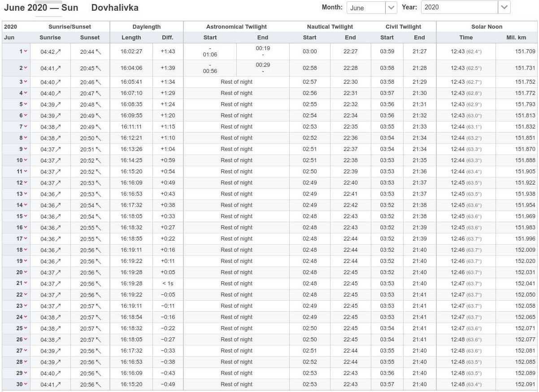Click sunrise arrow icon on June 25
The image size is (539, 392).
58,329
